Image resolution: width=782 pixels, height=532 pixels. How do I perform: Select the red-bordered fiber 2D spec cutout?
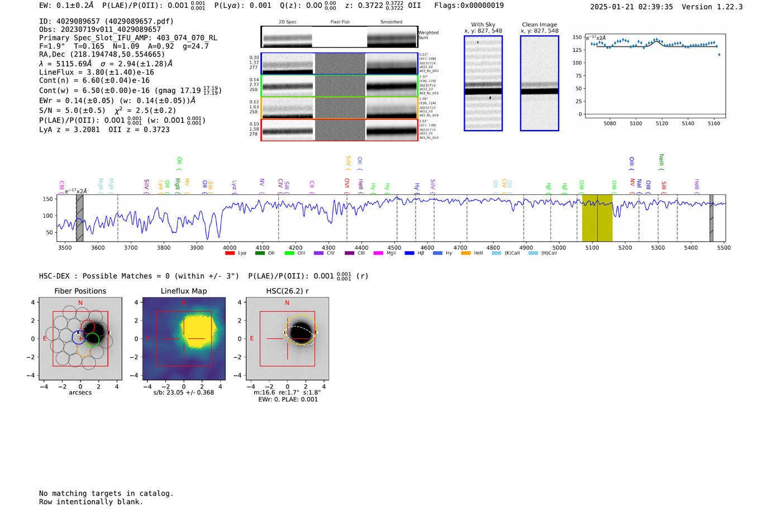(x=287, y=130)
